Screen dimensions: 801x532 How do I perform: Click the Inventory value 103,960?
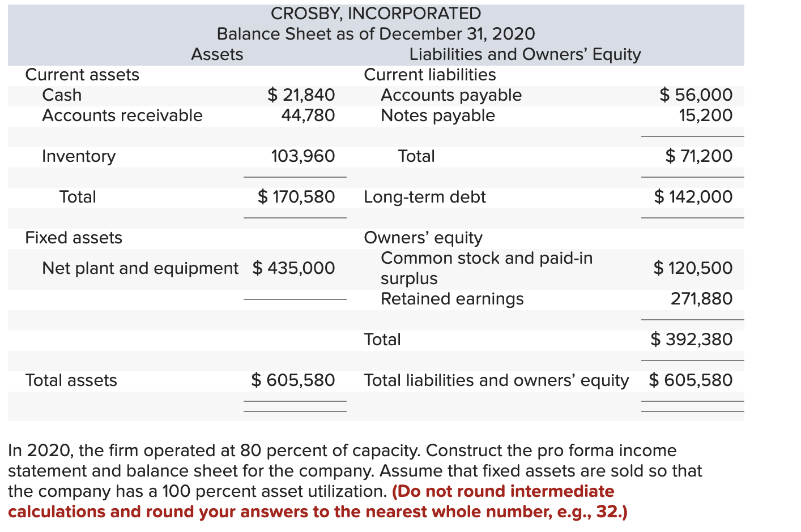click(302, 156)
